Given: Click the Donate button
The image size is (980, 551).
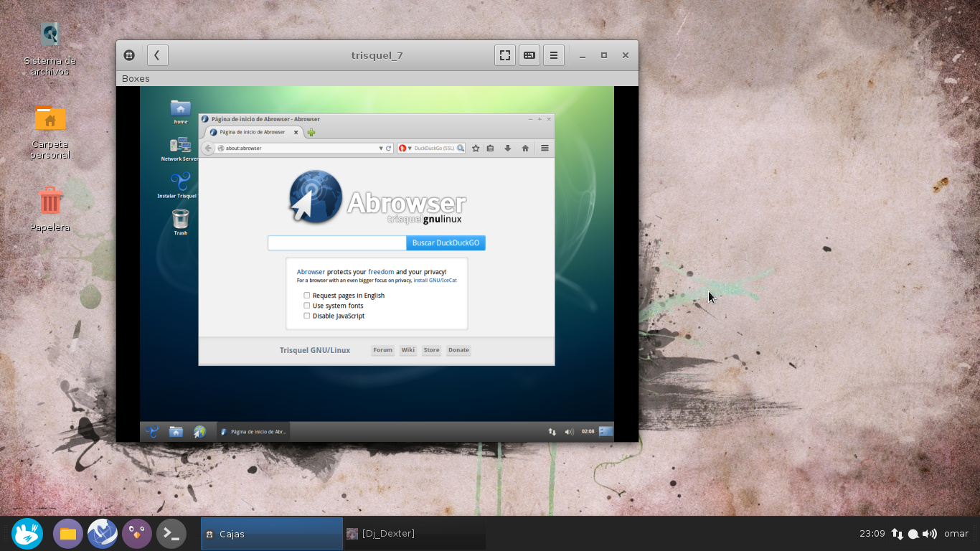Looking at the screenshot, I should pyautogui.click(x=458, y=350).
